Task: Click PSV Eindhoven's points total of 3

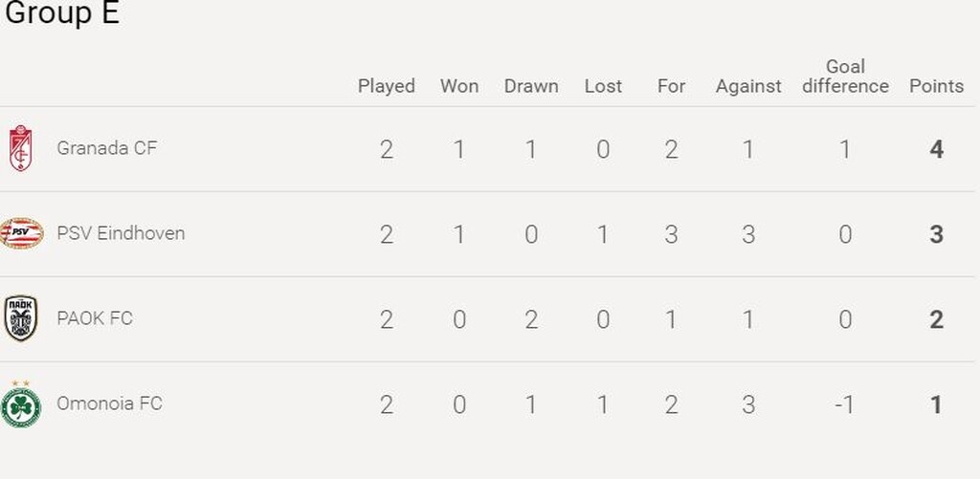Action: (937, 234)
